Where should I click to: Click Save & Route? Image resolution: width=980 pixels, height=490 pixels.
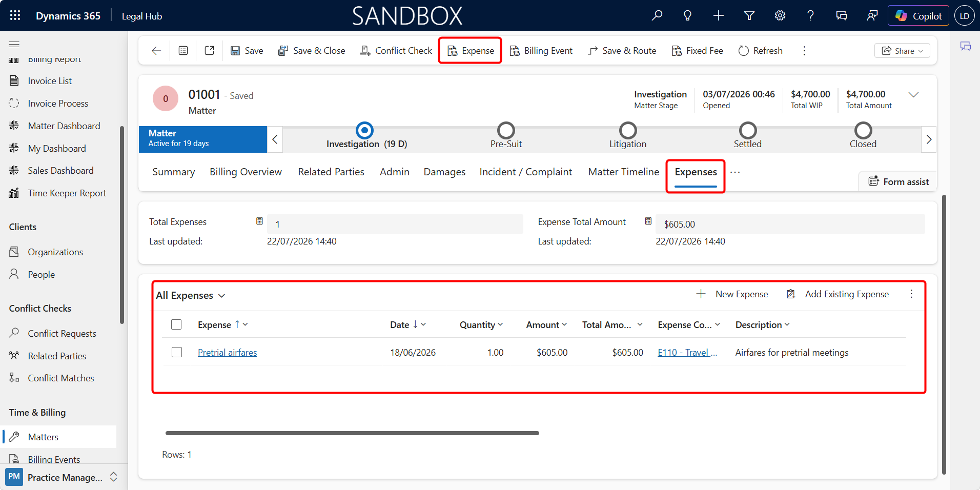click(x=622, y=51)
